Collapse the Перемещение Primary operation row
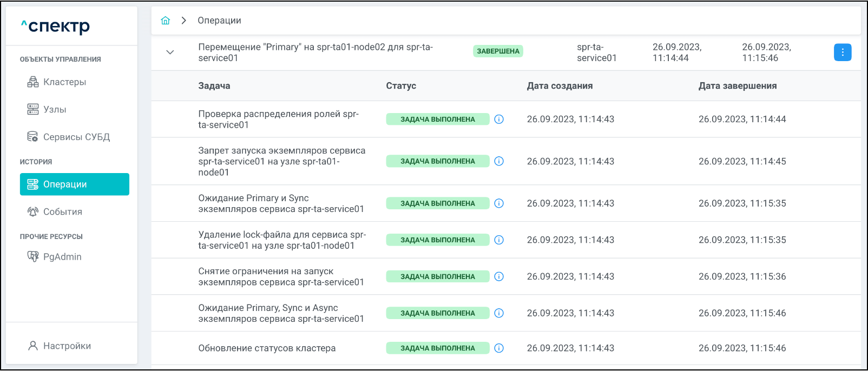This screenshot has width=868, height=371. point(170,52)
